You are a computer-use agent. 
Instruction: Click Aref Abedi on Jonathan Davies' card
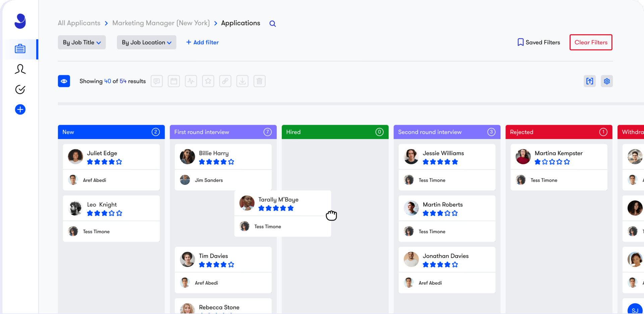430,283
